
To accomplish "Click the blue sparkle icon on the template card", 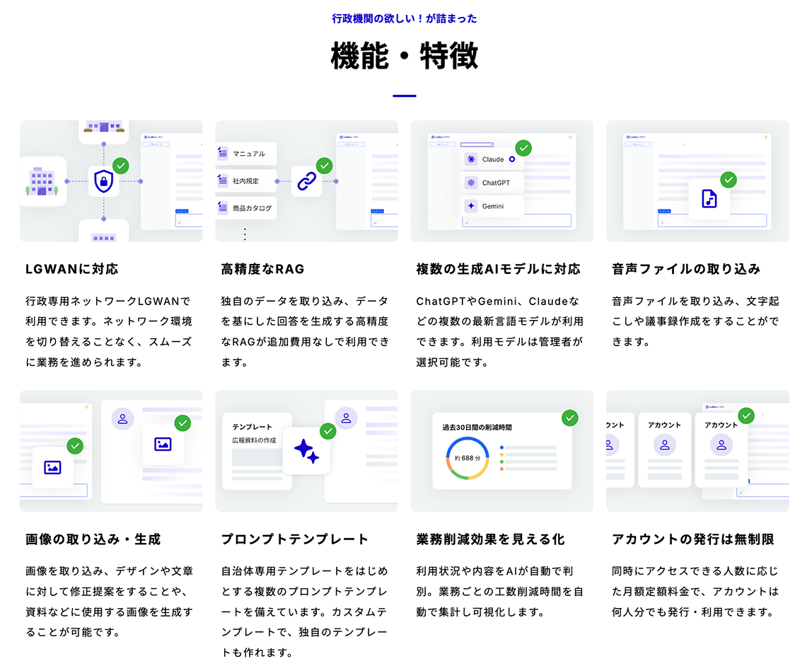I will pyautogui.click(x=306, y=451).
